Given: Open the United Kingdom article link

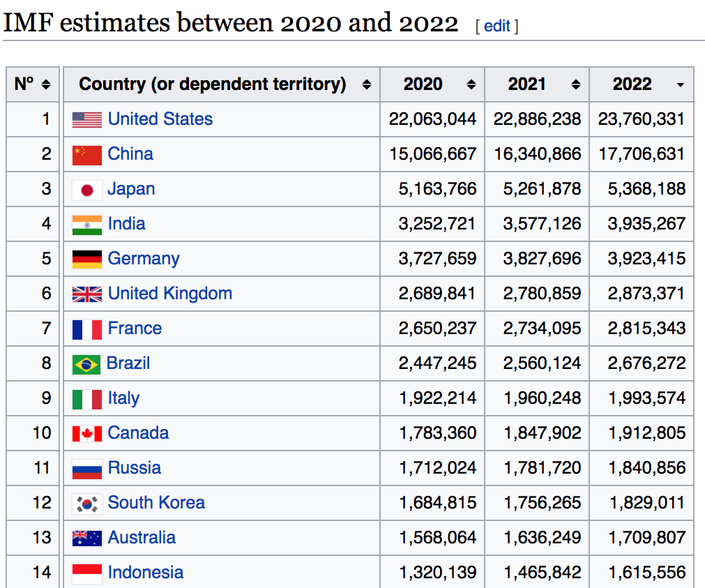Looking at the screenshot, I should [169, 294].
